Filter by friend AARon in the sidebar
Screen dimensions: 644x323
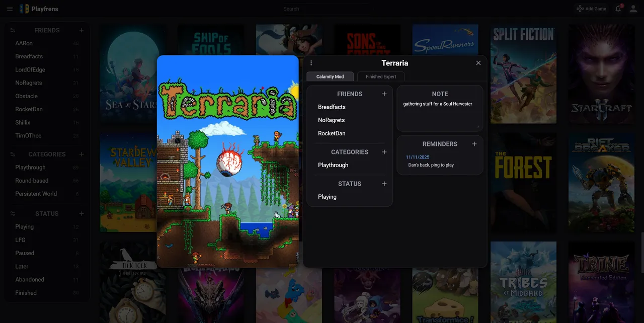(x=47, y=43)
